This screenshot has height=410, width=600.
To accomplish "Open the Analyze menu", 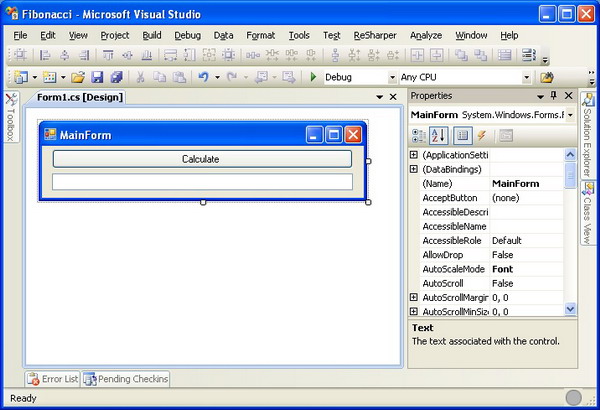I will coord(426,35).
